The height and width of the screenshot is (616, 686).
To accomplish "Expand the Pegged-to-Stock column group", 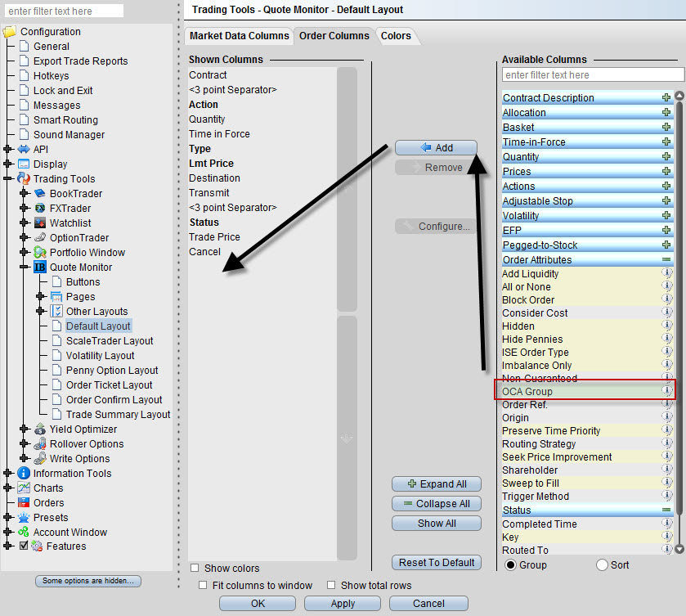I will [x=666, y=245].
